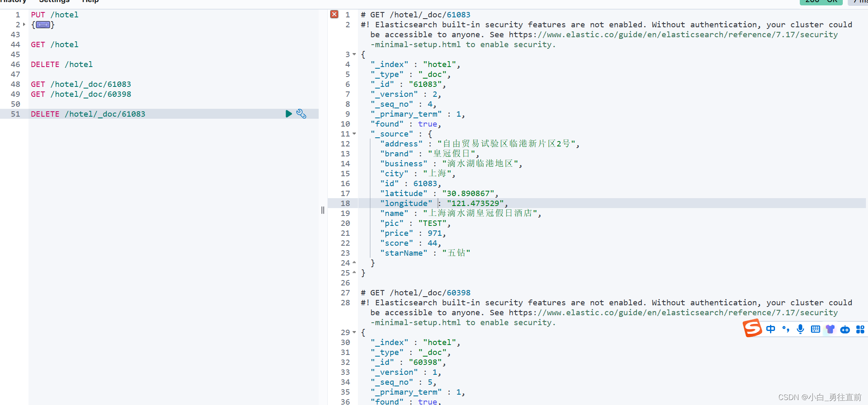Click the "_seq_no" : 5 line in output

[x=403, y=382]
